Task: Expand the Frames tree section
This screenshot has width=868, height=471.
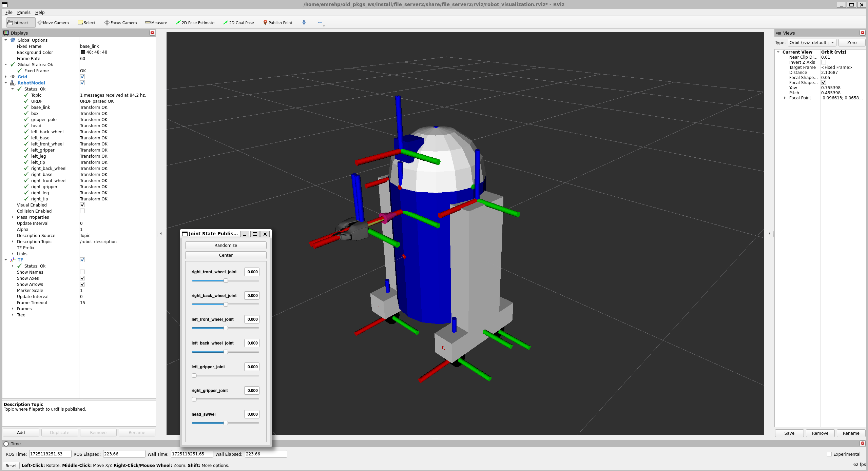Action: pyautogui.click(x=13, y=308)
